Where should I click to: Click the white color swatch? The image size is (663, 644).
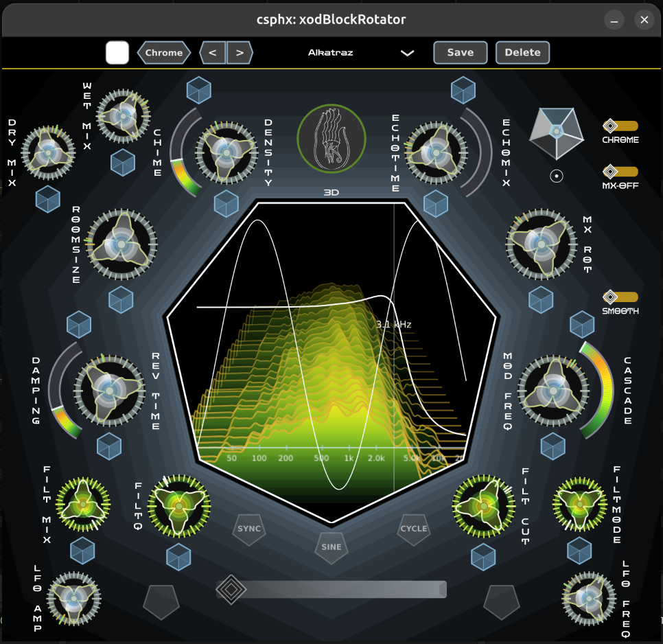(117, 53)
